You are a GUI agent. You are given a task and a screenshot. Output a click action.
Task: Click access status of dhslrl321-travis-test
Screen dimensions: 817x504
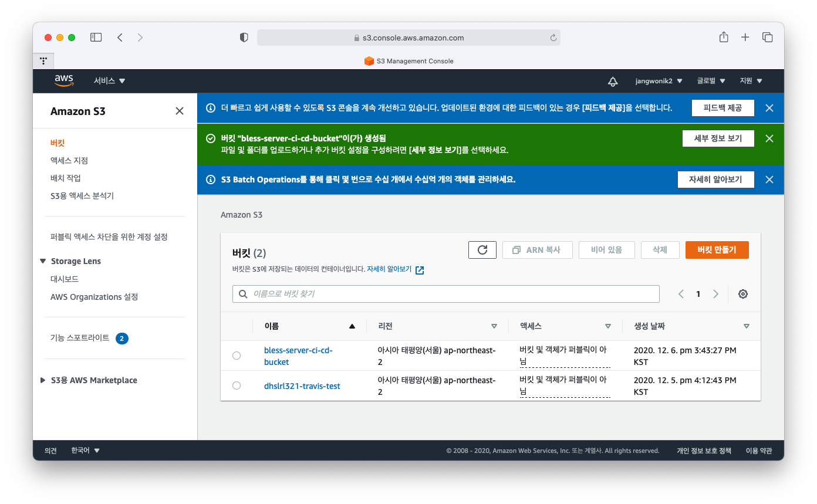pos(565,386)
